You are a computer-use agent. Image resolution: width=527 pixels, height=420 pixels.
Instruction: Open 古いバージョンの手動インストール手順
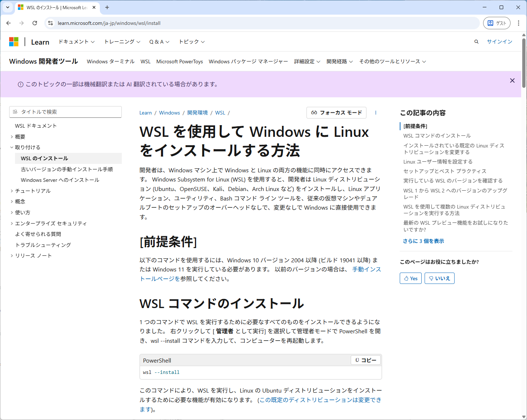(67, 169)
